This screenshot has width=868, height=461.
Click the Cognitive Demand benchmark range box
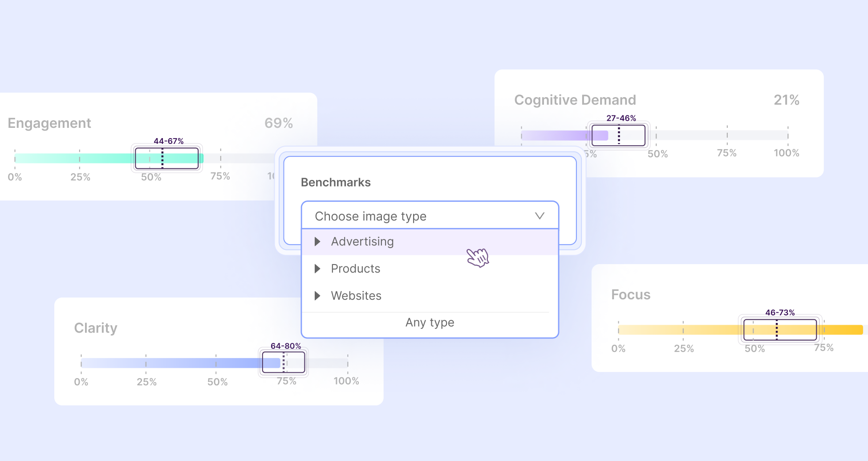[x=618, y=135]
